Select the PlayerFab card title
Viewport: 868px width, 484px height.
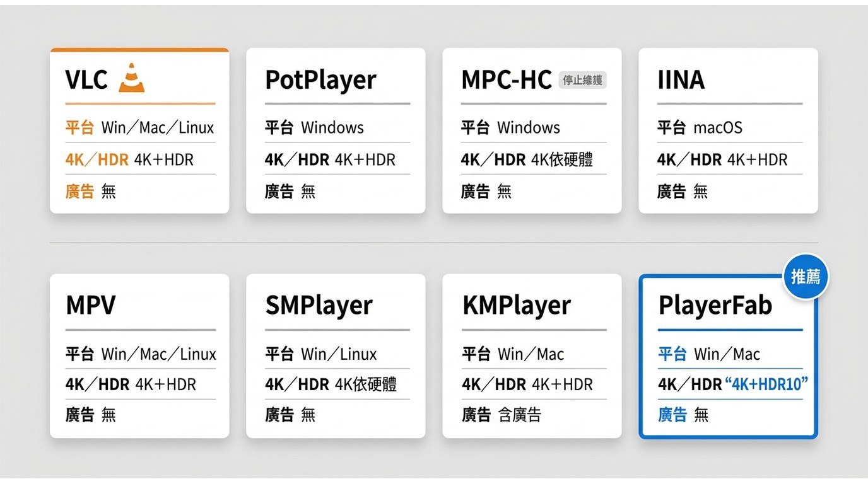pyautogui.click(x=715, y=306)
